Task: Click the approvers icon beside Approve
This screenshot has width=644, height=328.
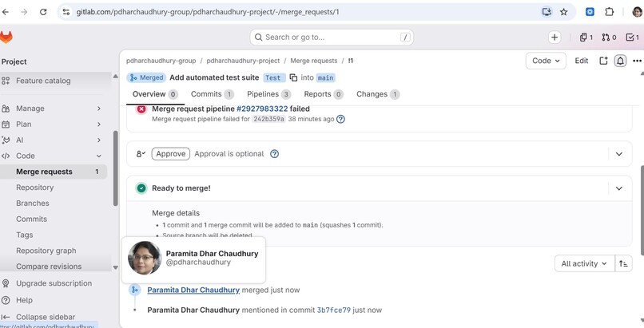Action: [141, 154]
